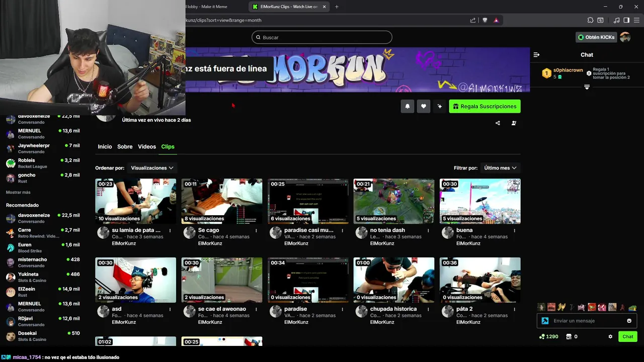Viewport: 644px width, 362px height.
Task: Play the 'se cae el aweonao' clip thumbnail
Action: (222, 280)
